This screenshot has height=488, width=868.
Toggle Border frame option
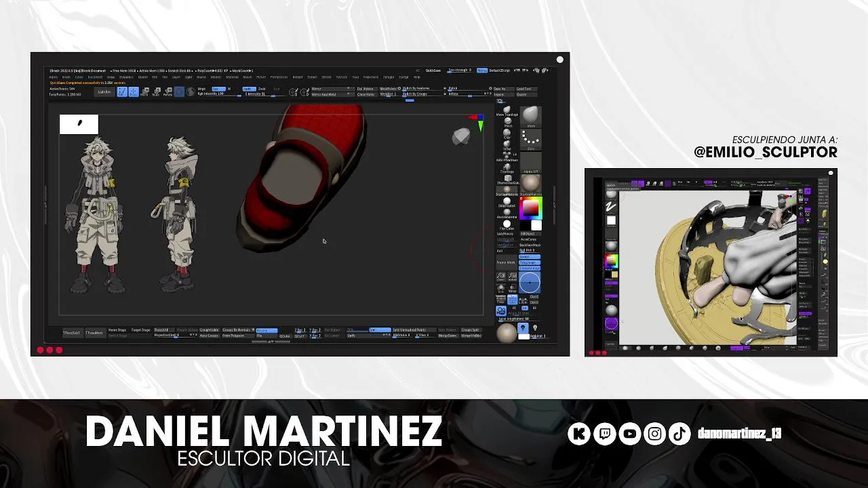click(530, 257)
